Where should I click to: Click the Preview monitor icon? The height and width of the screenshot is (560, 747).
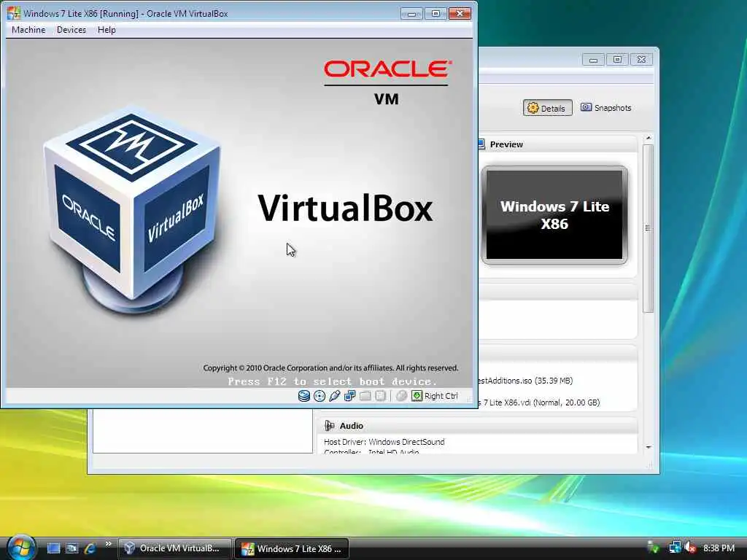coord(481,144)
